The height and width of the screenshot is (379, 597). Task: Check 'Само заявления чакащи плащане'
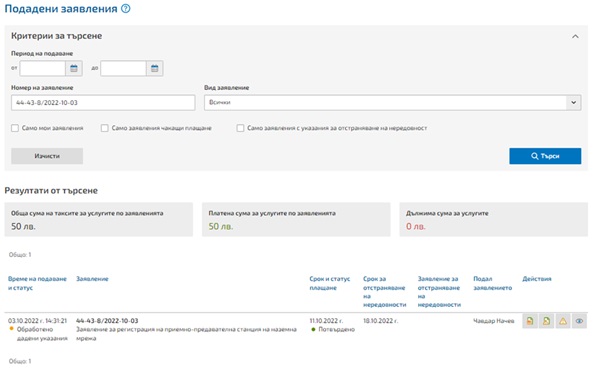[105, 128]
